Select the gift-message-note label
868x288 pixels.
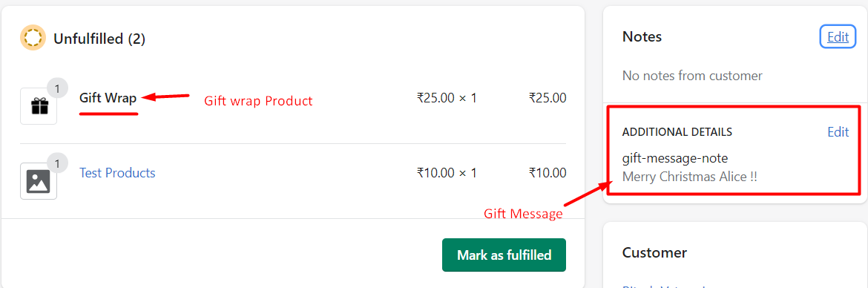pos(675,158)
